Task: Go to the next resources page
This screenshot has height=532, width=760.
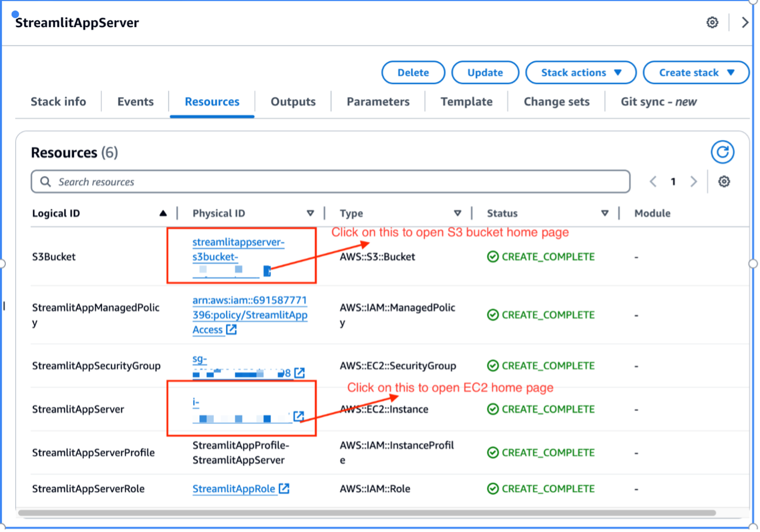Action: 694,182
